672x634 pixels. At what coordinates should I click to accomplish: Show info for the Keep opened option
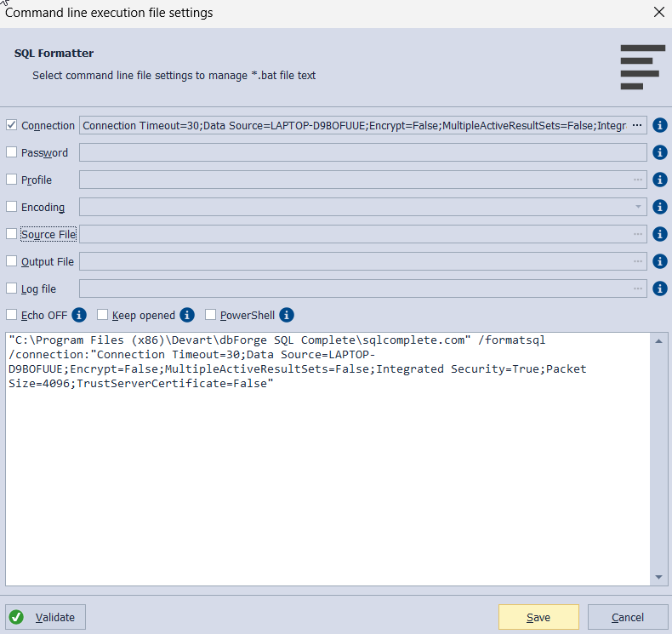187,315
